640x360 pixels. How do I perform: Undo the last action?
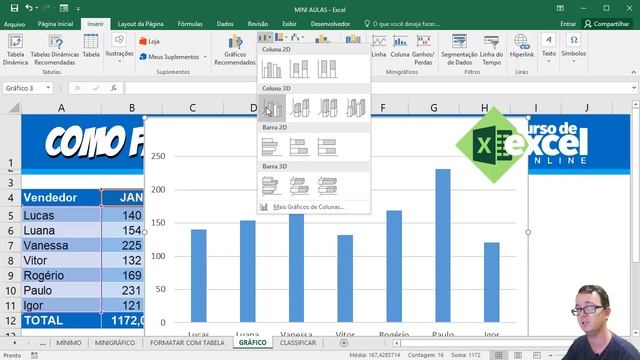tap(29, 8)
